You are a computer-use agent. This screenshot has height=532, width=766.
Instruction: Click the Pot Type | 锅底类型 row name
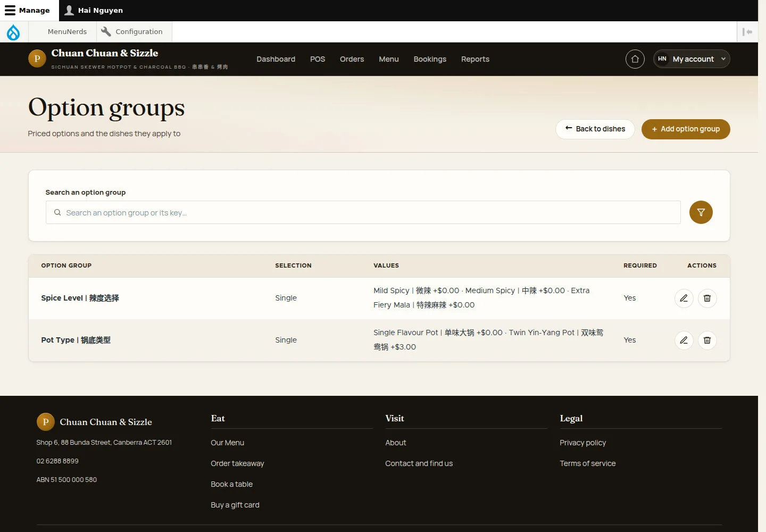pyautogui.click(x=76, y=340)
